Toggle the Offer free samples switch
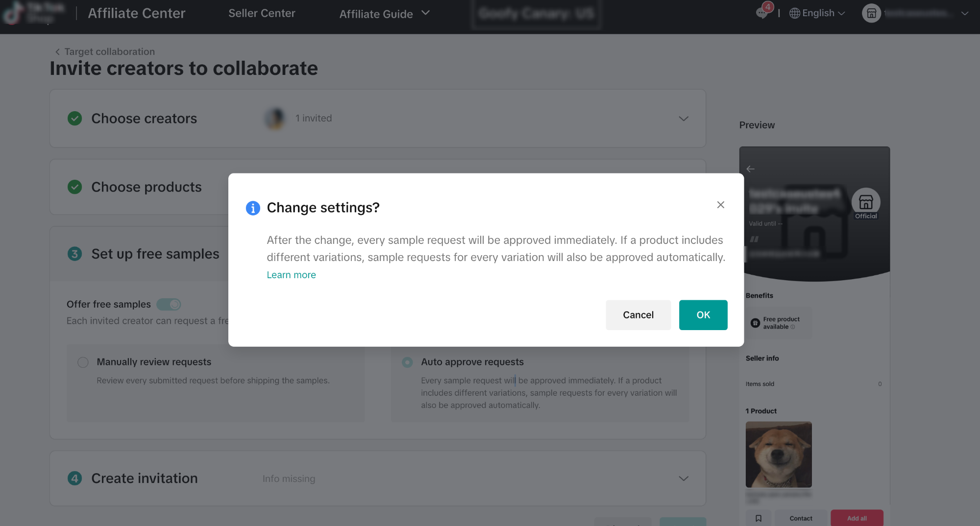This screenshot has width=980, height=526. tap(169, 304)
